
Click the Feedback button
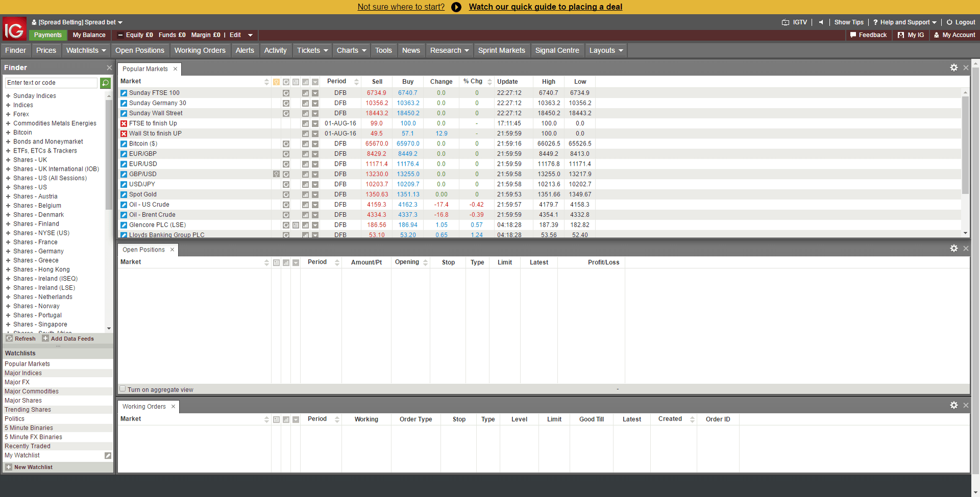point(868,35)
